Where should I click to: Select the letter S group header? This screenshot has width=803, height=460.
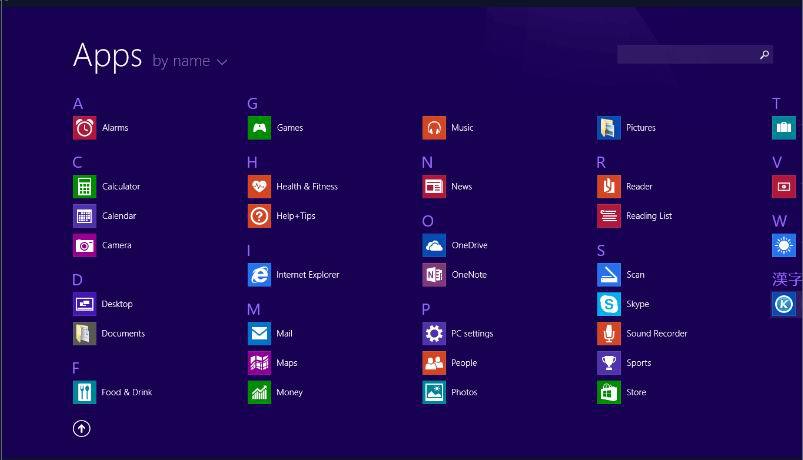tap(601, 250)
